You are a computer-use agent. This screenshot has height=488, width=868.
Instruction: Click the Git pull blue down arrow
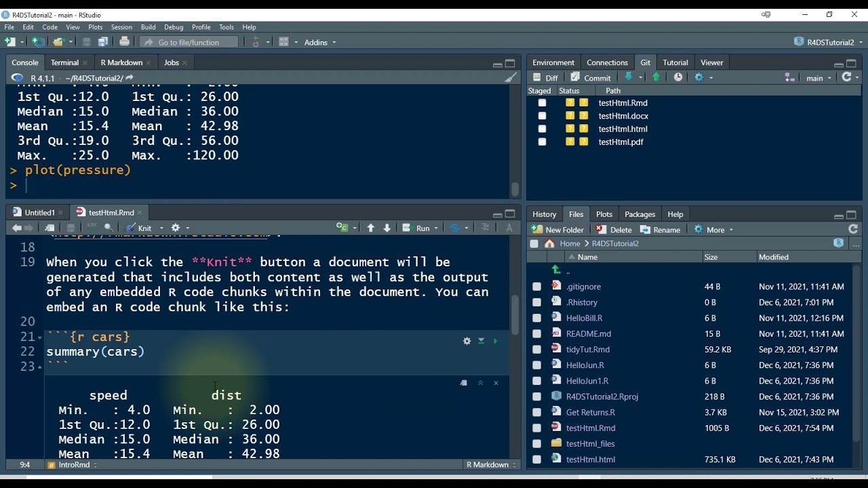(629, 77)
